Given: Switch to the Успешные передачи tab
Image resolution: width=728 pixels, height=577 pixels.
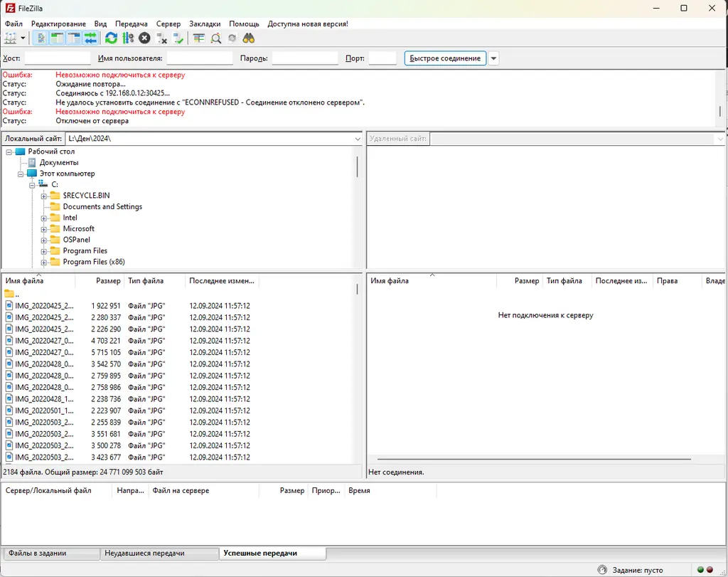Looking at the screenshot, I should (x=272, y=554).
